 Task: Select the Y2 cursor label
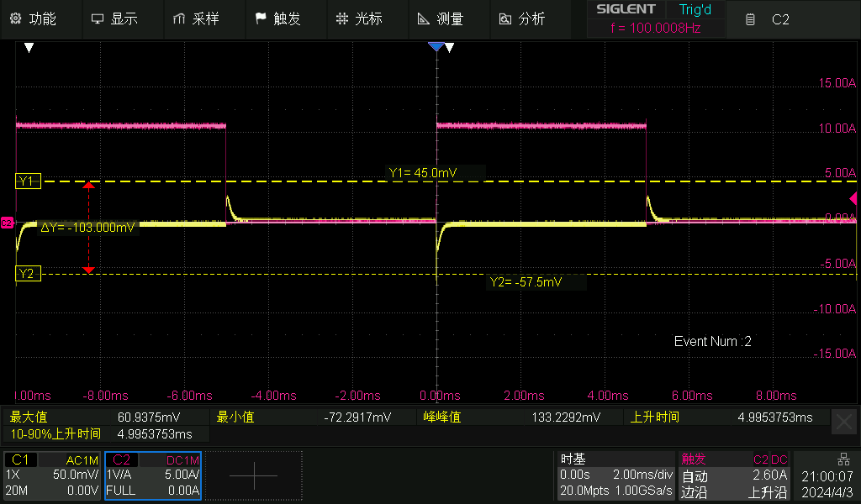28,274
